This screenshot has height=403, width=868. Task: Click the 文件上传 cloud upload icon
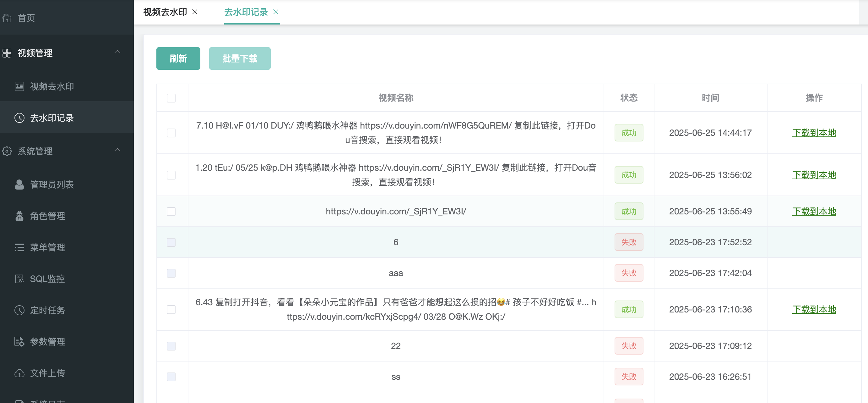coord(19,373)
